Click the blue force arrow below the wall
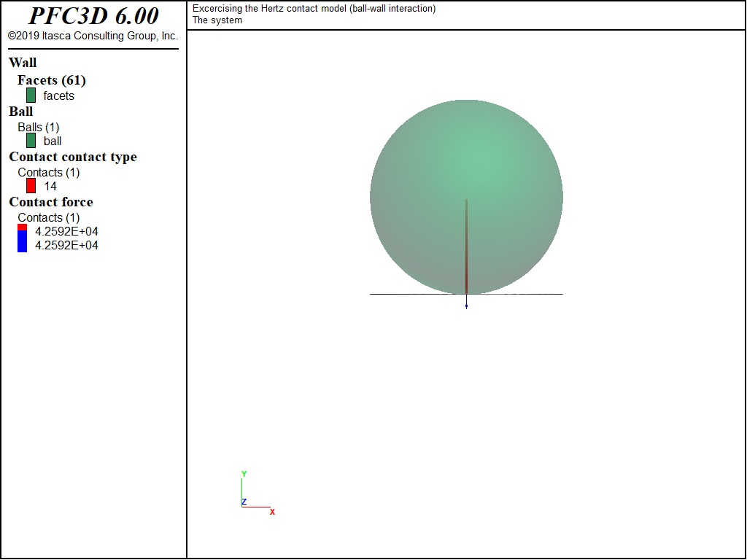 [x=466, y=302]
